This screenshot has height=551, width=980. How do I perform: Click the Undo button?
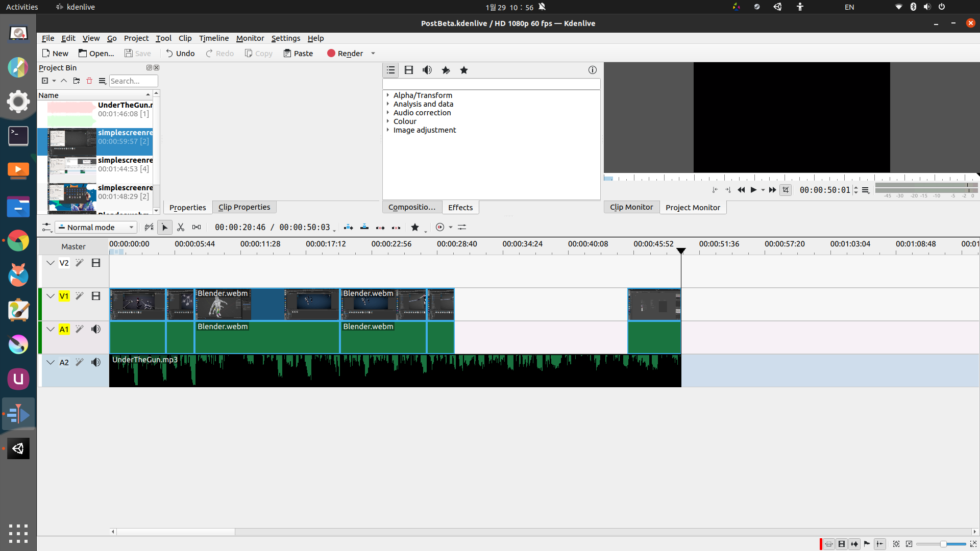pyautogui.click(x=180, y=53)
